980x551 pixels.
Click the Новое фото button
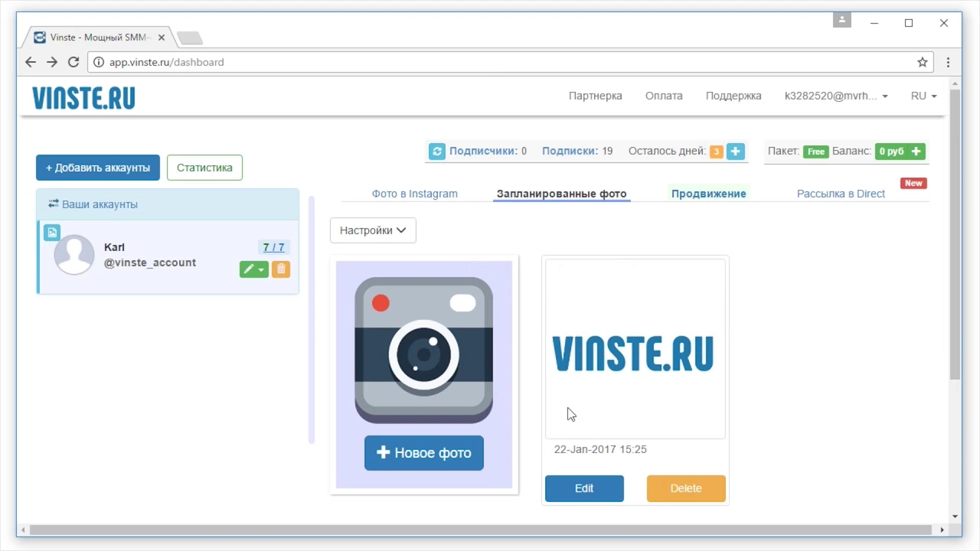point(424,453)
